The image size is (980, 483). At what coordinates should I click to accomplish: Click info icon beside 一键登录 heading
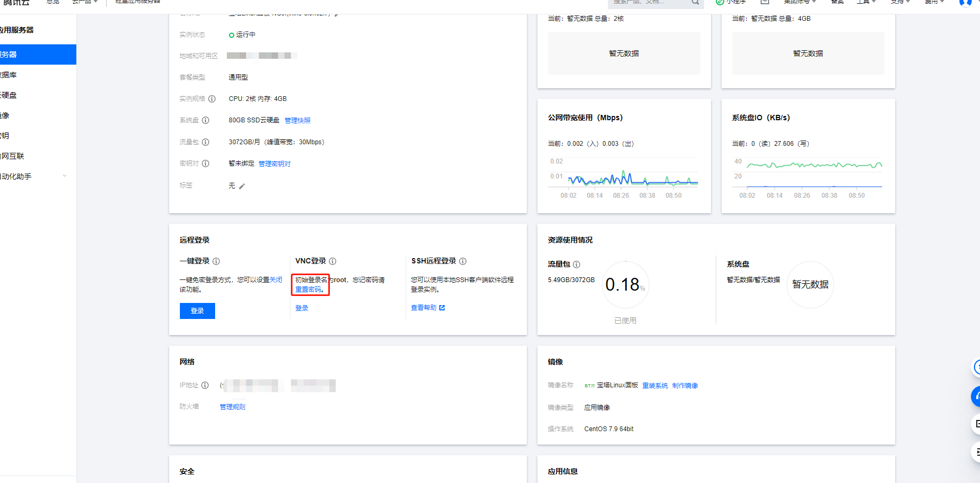pos(216,261)
